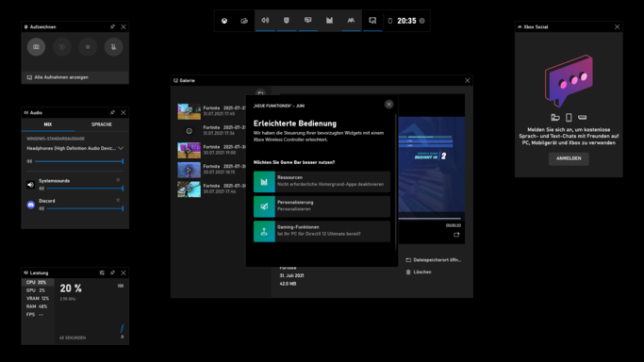Select the FPS metric row
The width and height of the screenshot is (644, 362).
38,314
